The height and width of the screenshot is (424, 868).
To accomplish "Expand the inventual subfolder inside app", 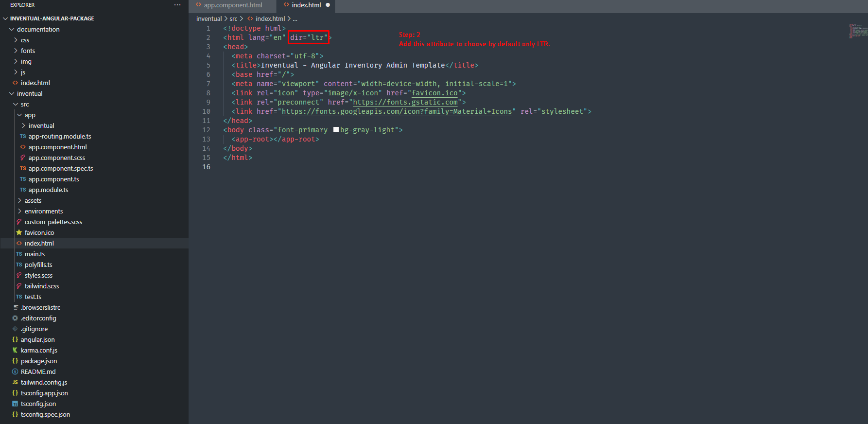I will pos(23,125).
